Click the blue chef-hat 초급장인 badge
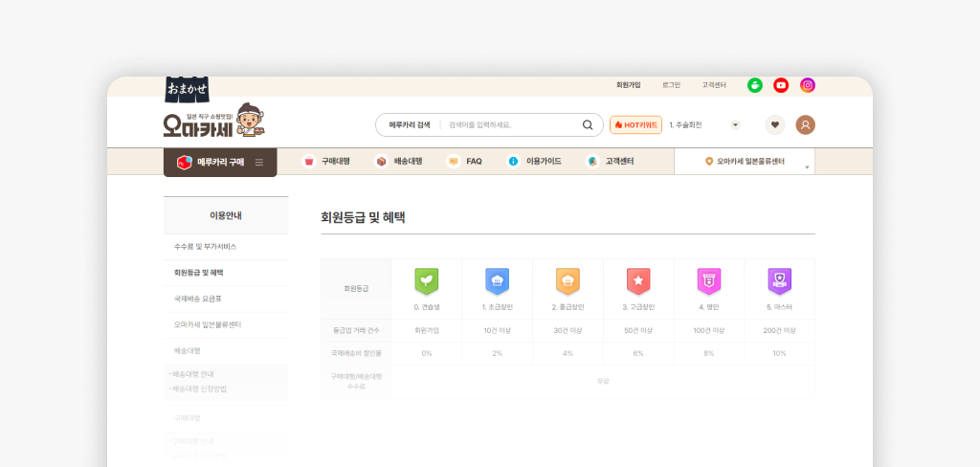This screenshot has width=980, height=467. (x=498, y=281)
